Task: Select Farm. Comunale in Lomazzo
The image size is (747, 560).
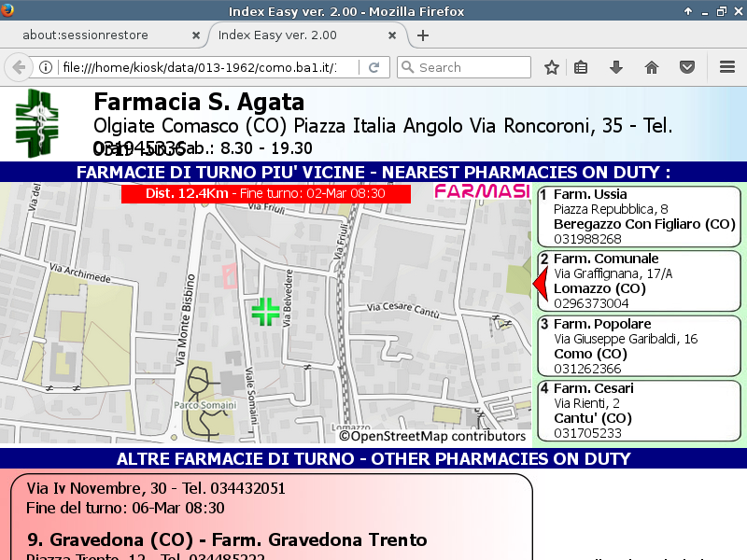Action: tap(638, 281)
